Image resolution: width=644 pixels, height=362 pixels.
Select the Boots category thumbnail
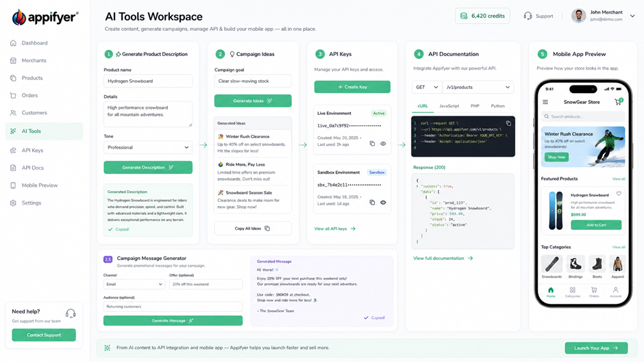[597, 264]
